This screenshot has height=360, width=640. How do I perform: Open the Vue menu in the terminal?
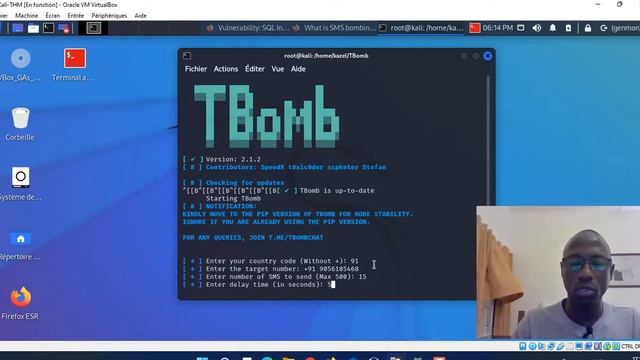(x=278, y=69)
